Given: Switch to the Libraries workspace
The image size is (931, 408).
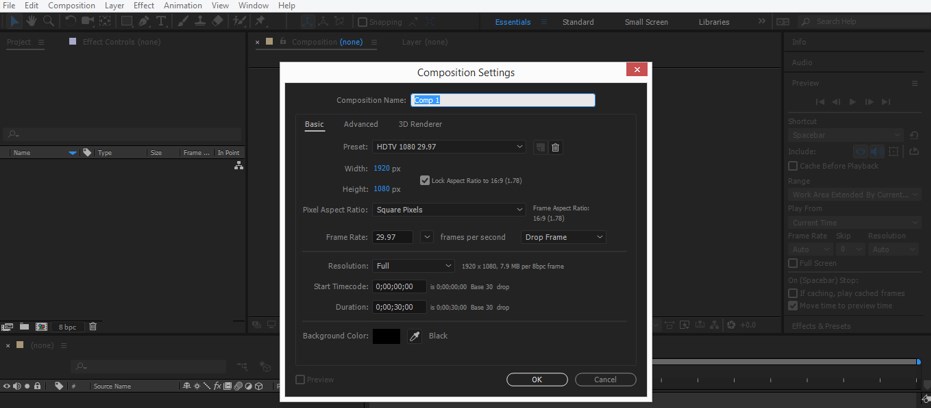Looking at the screenshot, I should [714, 22].
